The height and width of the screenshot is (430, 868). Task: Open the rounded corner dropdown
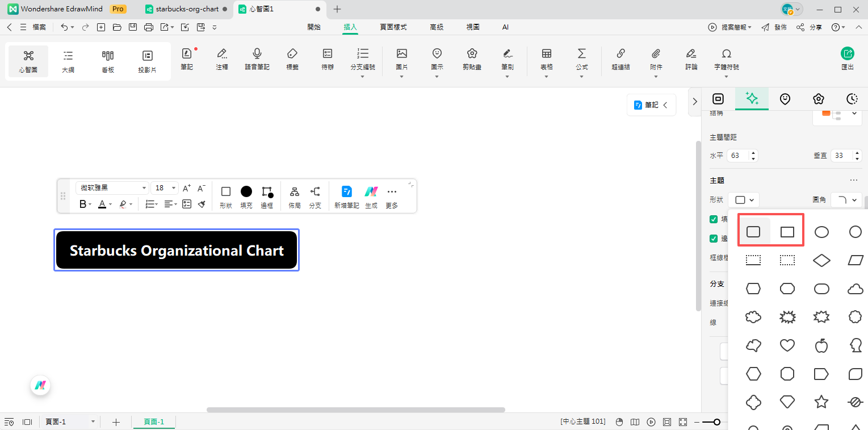[x=846, y=200]
